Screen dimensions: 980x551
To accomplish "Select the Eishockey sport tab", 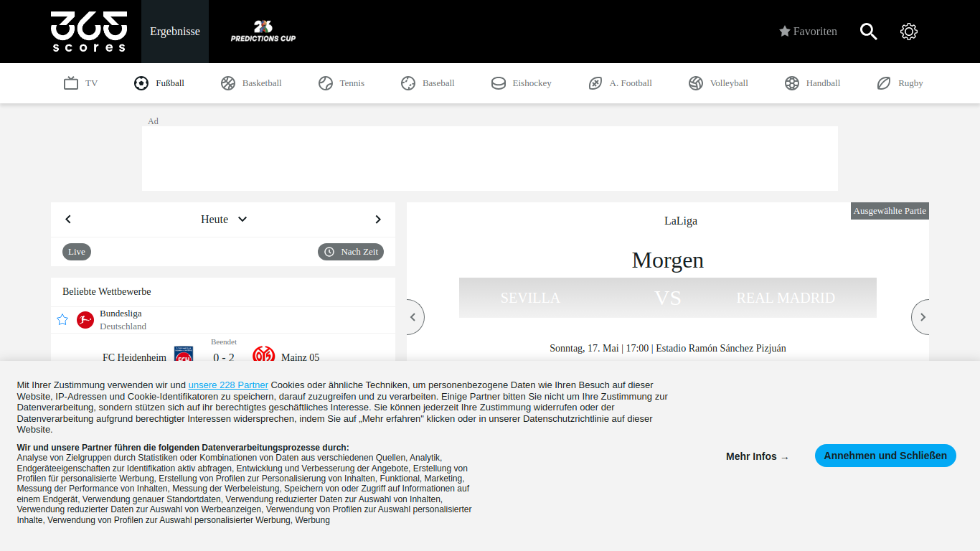I will click(x=522, y=83).
